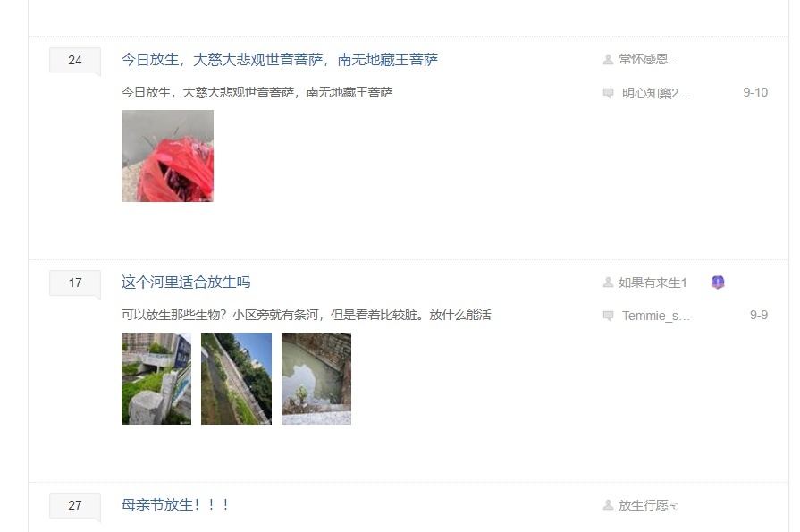The image size is (800, 532).
Task: Visit last replier profile 明心知樂2...
Action: pos(654,93)
